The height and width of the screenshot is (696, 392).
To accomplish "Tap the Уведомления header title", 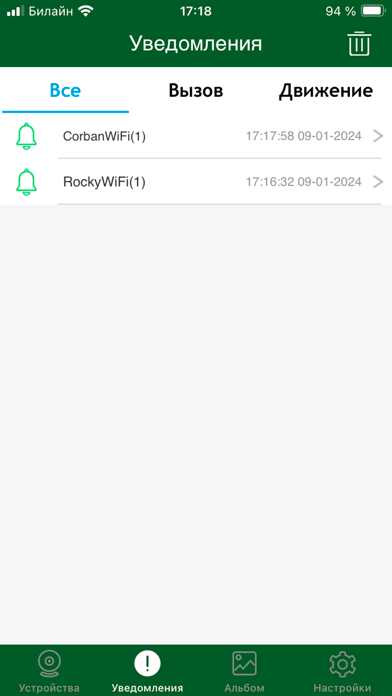I will pyautogui.click(x=196, y=44).
